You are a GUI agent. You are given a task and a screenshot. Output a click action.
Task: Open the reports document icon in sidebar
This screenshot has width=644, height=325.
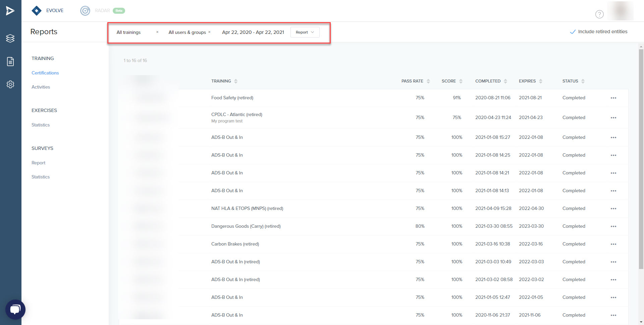point(10,61)
